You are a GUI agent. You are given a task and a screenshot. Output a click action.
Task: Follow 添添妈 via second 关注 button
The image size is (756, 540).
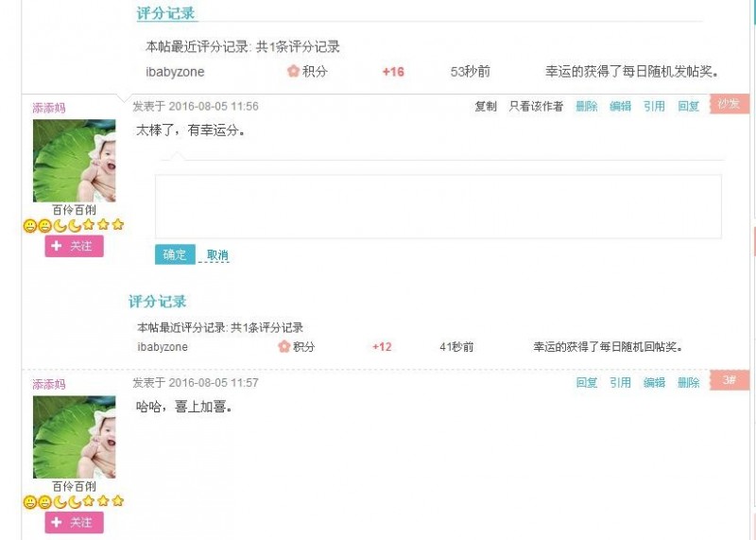click(75, 522)
